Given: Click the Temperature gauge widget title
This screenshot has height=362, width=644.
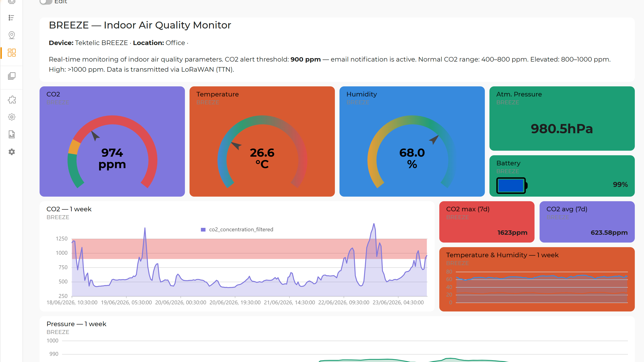Looking at the screenshot, I should (218, 94).
